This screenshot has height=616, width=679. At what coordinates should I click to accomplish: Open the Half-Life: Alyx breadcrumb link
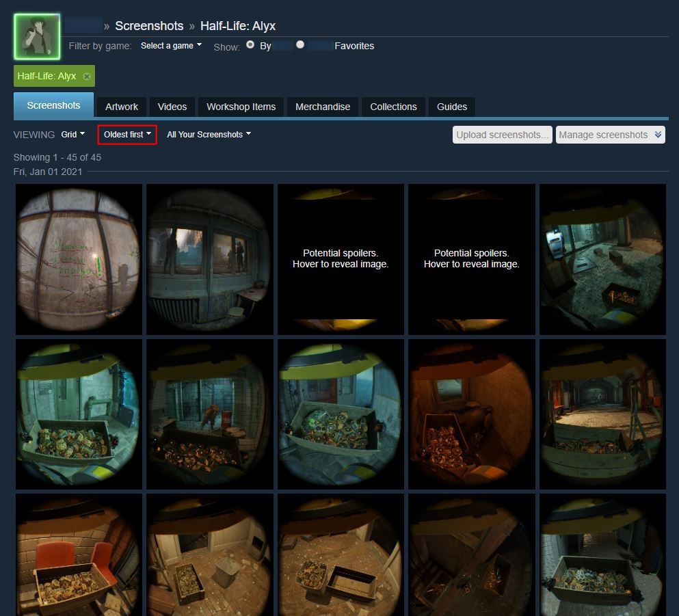click(238, 26)
